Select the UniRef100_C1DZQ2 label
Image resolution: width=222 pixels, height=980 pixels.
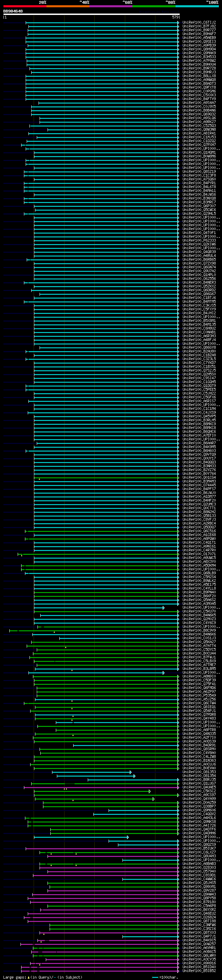199,141
